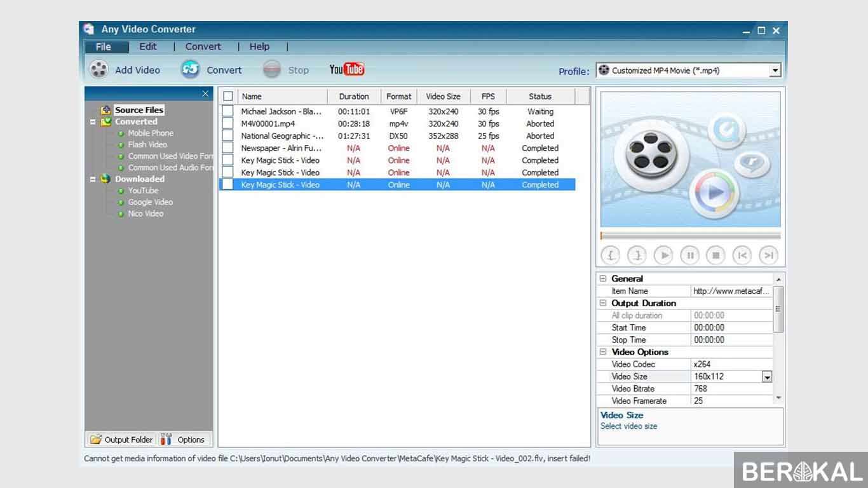Sort list by Format column header
Image resolution: width=868 pixels, height=488 pixels.
pos(399,97)
